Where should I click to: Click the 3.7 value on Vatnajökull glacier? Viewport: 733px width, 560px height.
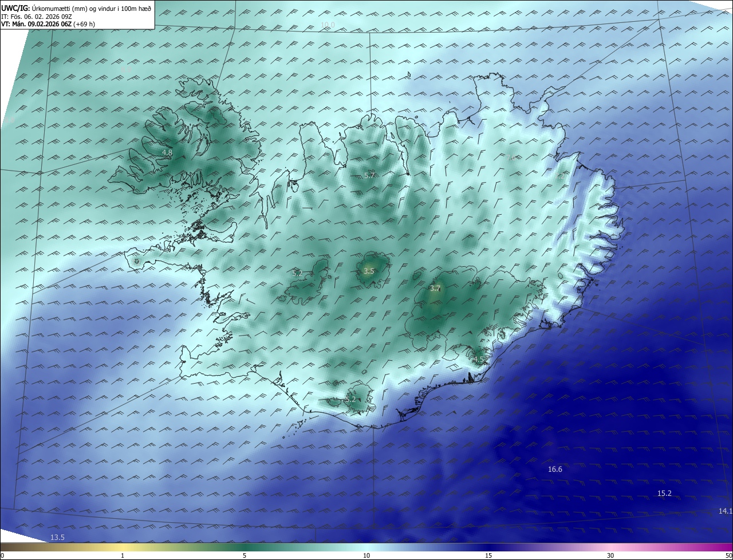tap(435, 289)
